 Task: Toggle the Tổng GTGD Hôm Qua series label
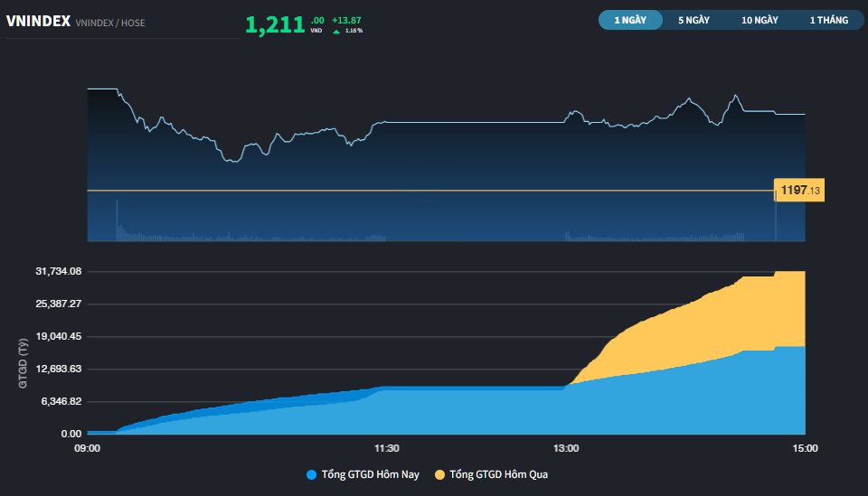pos(498,474)
